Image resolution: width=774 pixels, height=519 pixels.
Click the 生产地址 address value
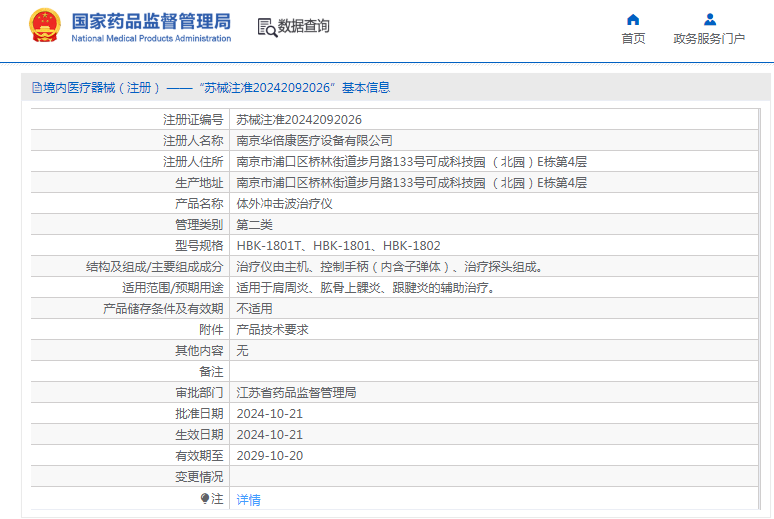(411, 183)
